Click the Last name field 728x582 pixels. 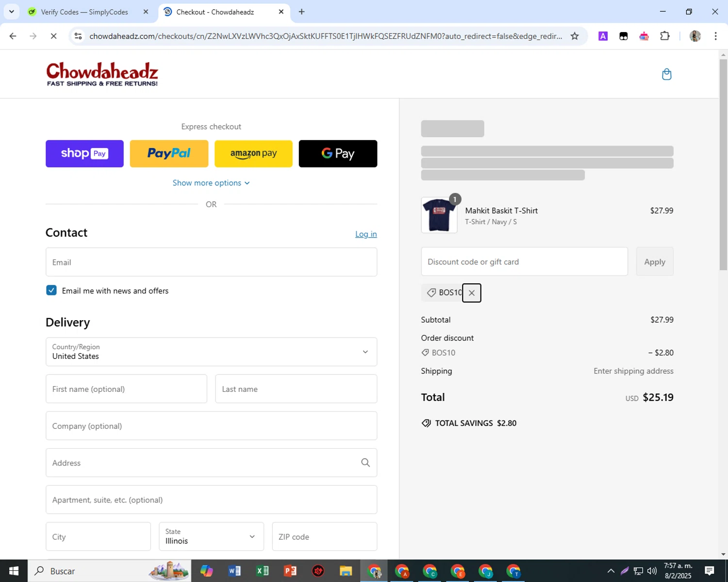point(296,388)
